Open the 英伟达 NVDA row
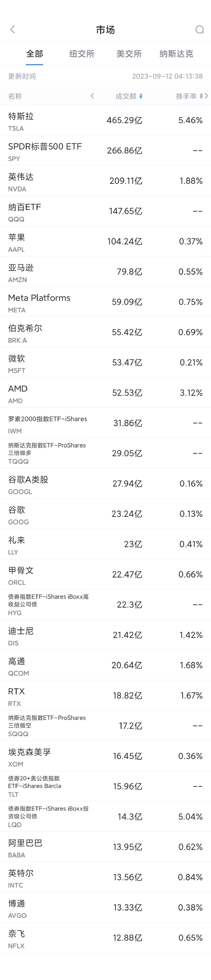 click(x=105, y=181)
